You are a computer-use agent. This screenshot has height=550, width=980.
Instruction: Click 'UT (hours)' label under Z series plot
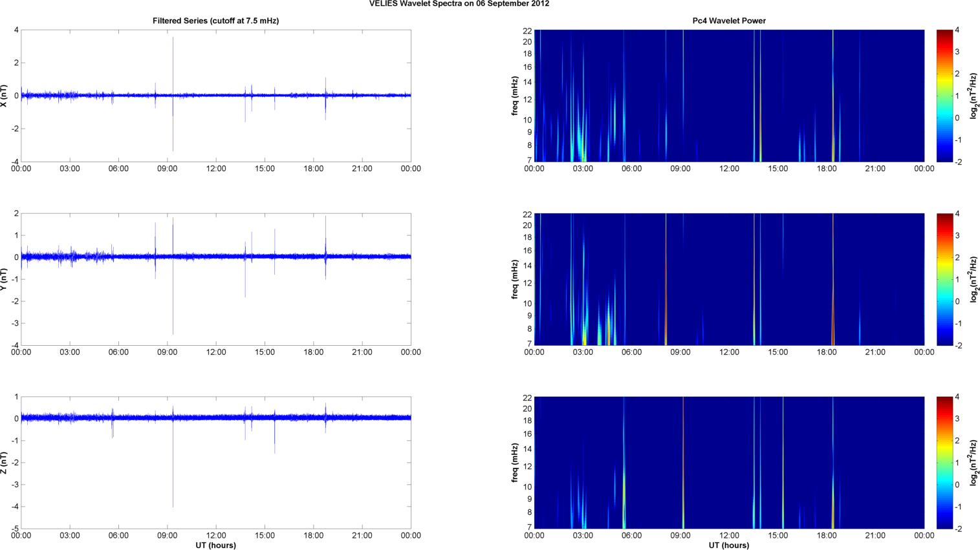tap(215, 545)
